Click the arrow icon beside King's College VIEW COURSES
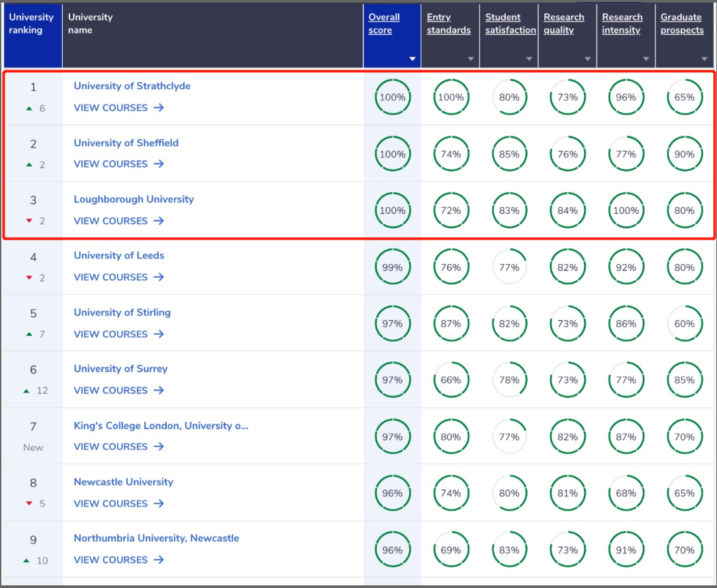The image size is (717, 588). tap(159, 446)
